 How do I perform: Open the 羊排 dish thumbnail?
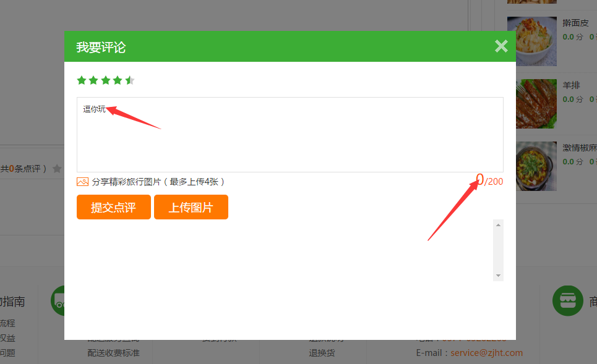531,103
